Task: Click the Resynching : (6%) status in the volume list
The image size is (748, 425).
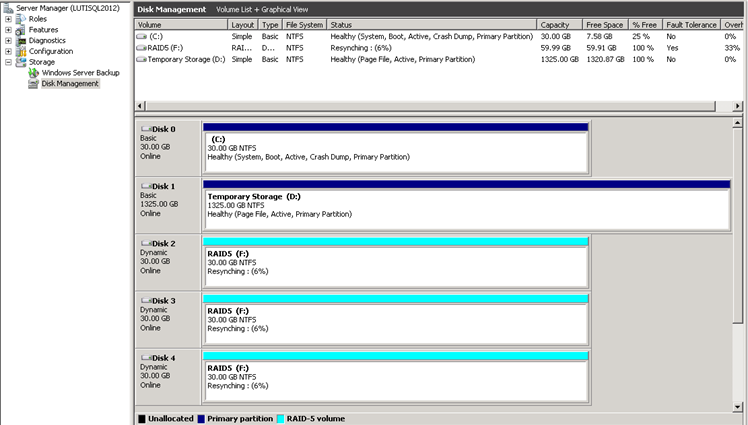Action: (x=361, y=48)
